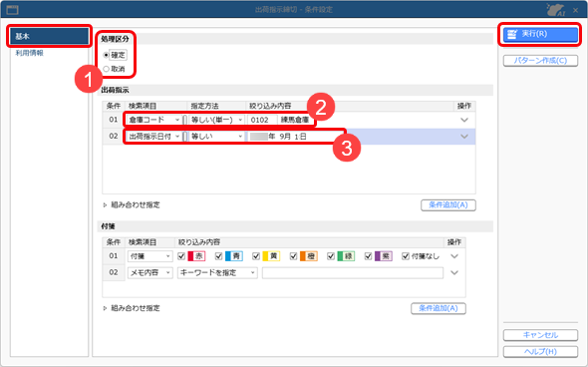Click the 練馬倉庫 warehouse name text

pos(295,120)
